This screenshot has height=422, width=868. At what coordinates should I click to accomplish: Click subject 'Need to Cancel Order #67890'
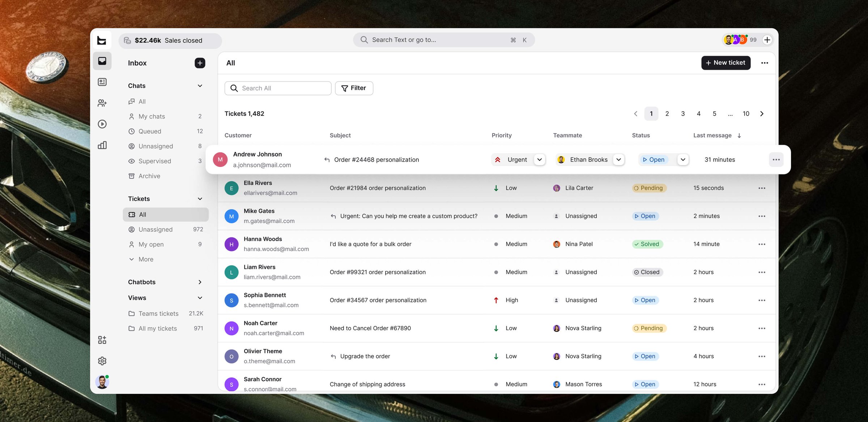370,328
